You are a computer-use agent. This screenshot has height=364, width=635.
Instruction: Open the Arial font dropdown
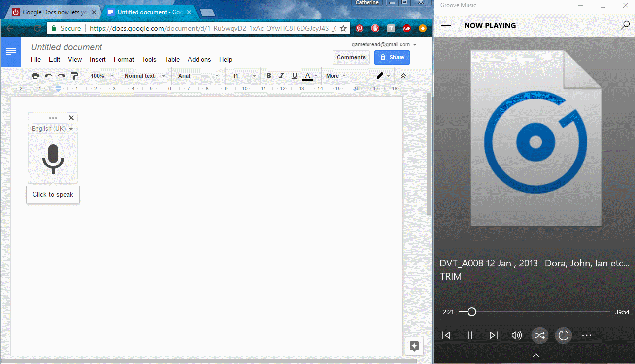click(x=198, y=76)
